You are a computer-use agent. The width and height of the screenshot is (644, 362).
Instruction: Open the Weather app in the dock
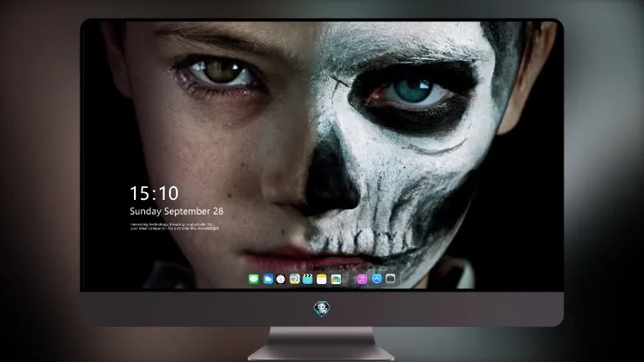point(268,279)
